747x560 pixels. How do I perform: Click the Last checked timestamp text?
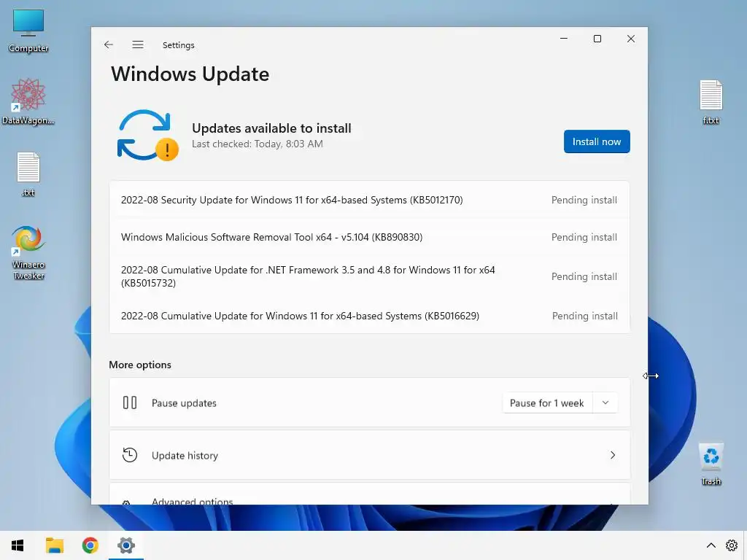(x=258, y=144)
